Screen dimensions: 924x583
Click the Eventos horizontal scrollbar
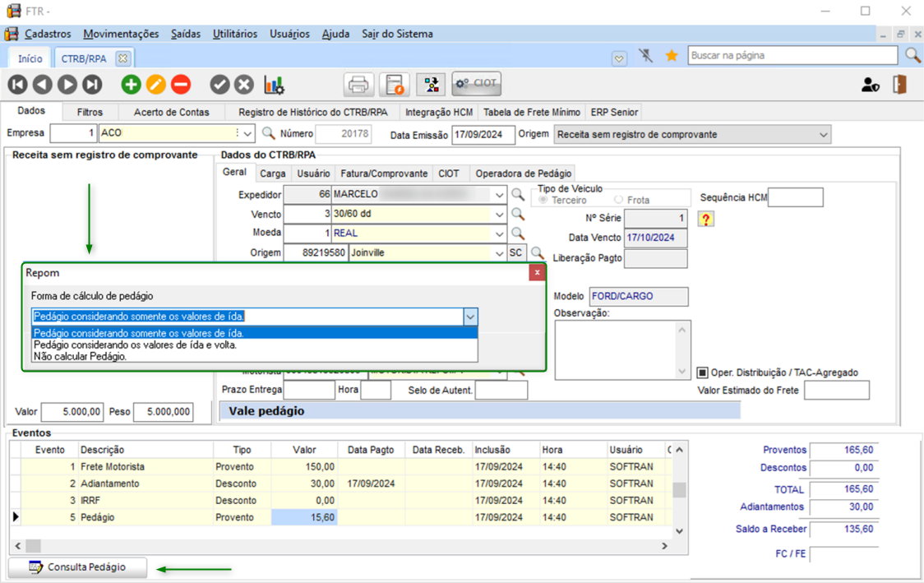tap(341, 545)
